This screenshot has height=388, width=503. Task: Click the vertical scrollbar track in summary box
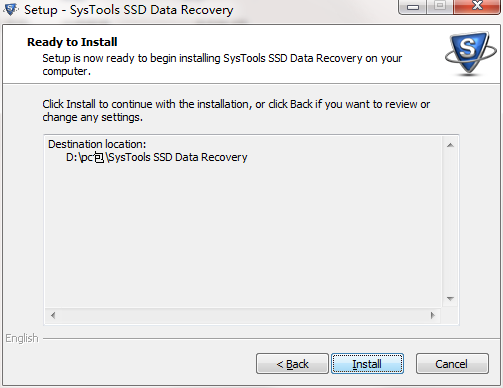point(450,222)
